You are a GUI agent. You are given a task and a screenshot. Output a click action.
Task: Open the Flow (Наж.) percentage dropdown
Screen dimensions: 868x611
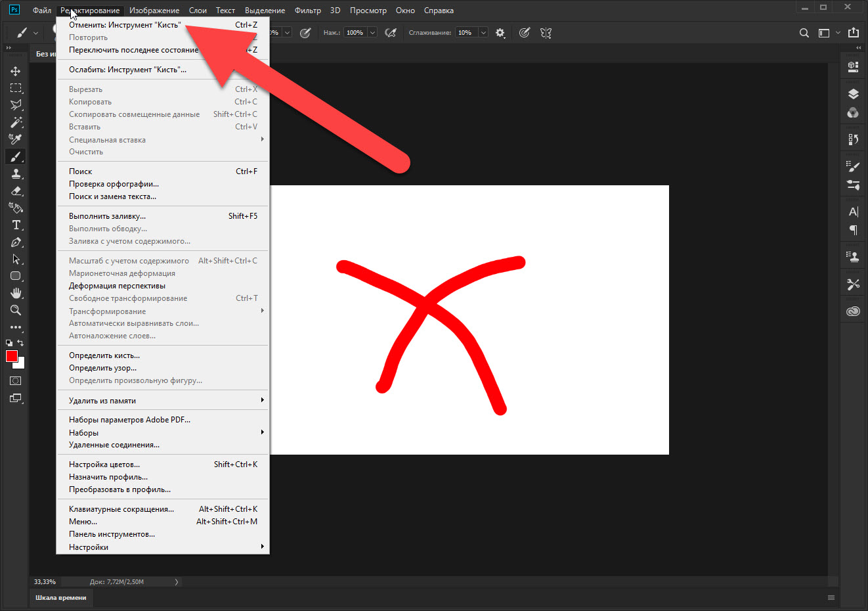(372, 33)
